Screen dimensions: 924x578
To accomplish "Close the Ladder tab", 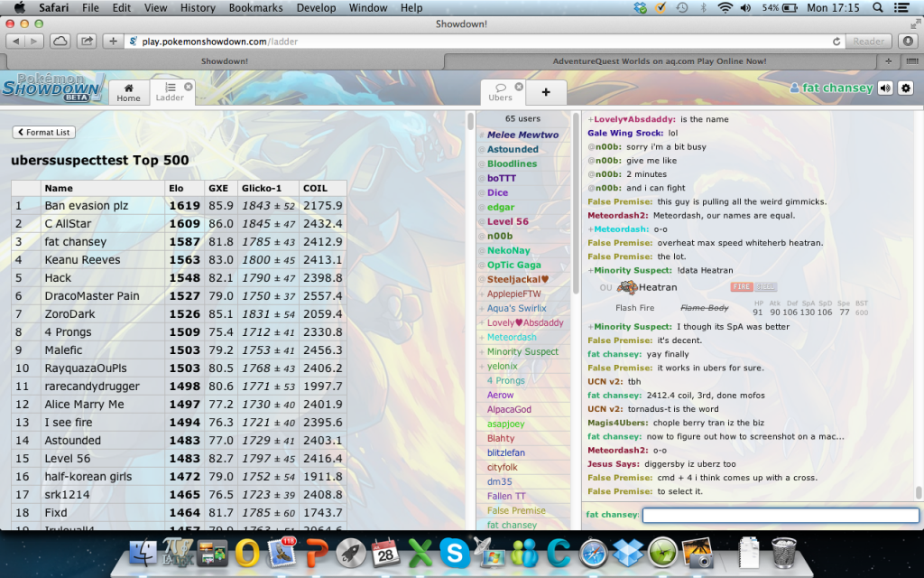I will 188,87.
